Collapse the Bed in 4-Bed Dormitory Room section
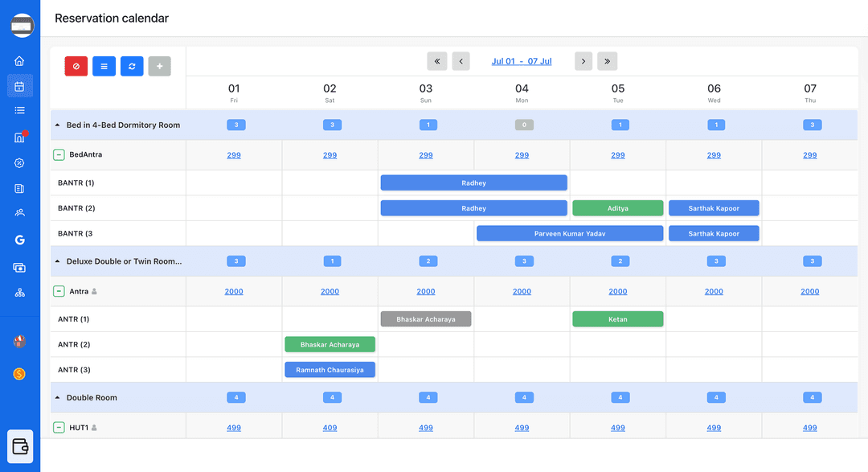The height and width of the screenshot is (472, 868). tap(57, 125)
